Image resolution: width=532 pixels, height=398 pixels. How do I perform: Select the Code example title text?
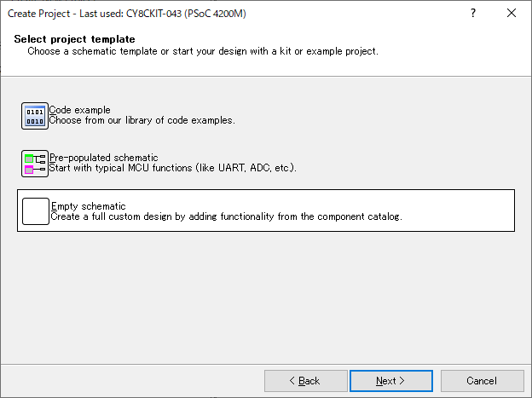tap(80, 110)
